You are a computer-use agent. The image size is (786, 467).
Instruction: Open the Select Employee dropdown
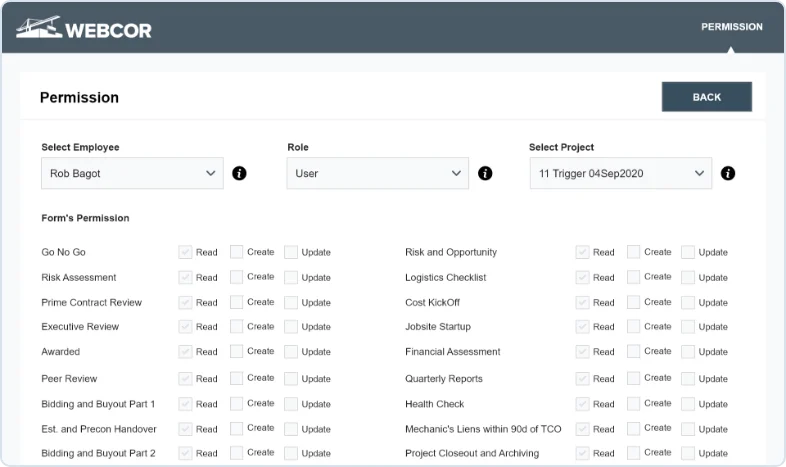tap(132, 173)
